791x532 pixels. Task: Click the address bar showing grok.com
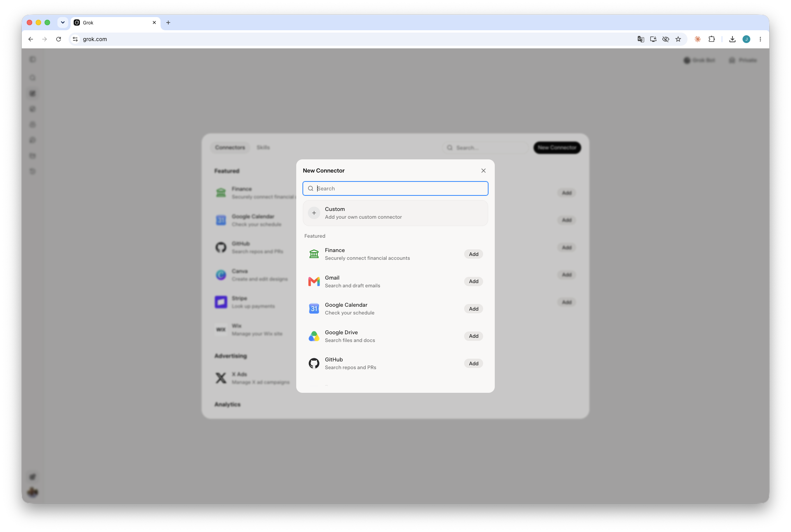click(349, 39)
